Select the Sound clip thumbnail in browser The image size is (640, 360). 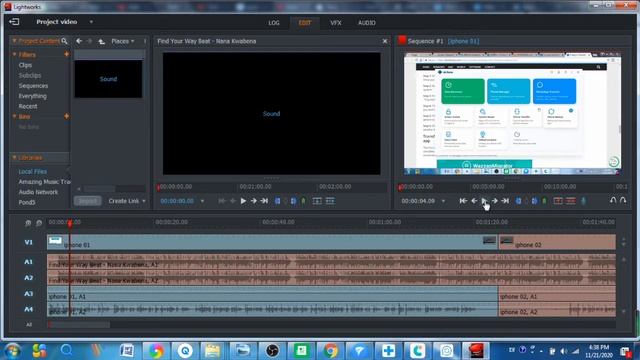[x=108, y=79]
